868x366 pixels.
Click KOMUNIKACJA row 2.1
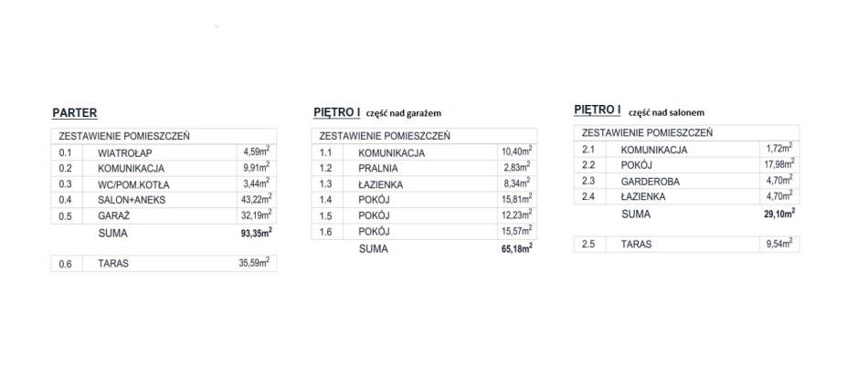pos(686,150)
